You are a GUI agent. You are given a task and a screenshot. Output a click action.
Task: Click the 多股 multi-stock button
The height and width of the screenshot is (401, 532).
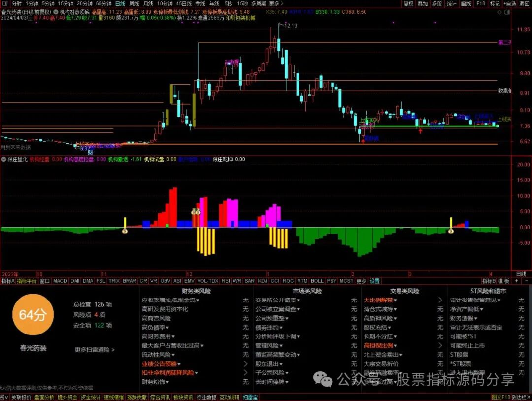(x=437, y=4)
